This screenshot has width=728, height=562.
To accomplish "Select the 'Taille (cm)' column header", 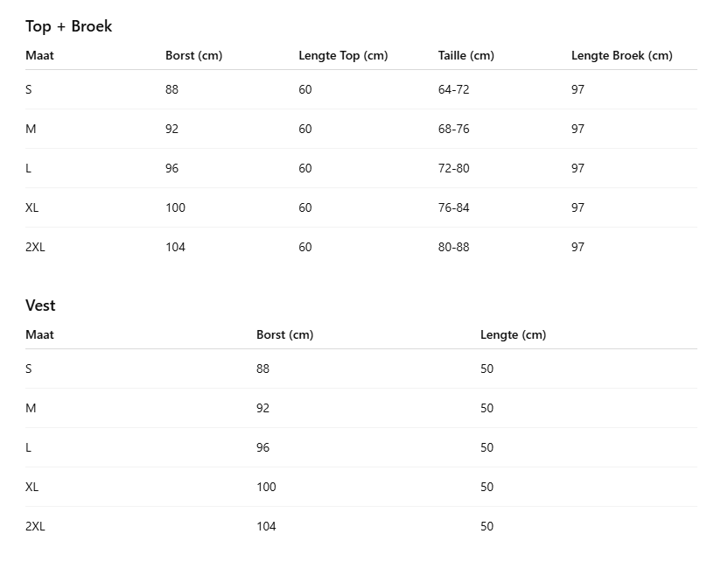I will [x=465, y=55].
